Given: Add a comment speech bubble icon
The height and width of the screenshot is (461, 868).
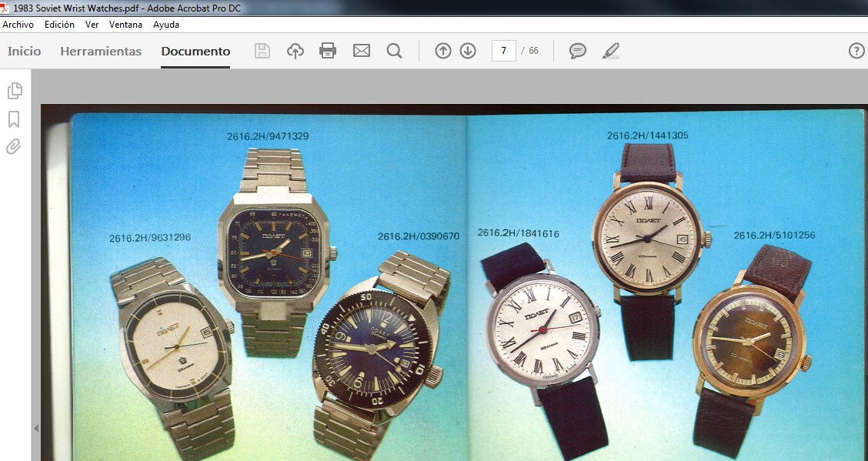Looking at the screenshot, I should pos(577,51).
